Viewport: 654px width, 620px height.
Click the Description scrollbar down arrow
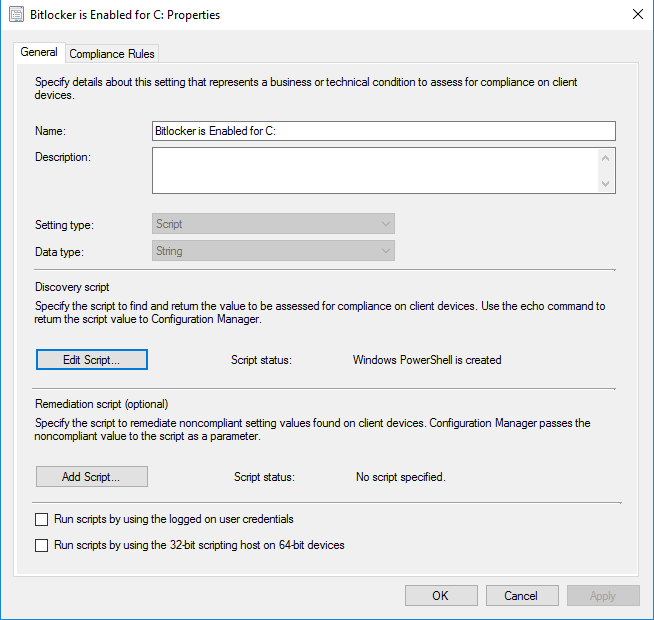[605, 184]
